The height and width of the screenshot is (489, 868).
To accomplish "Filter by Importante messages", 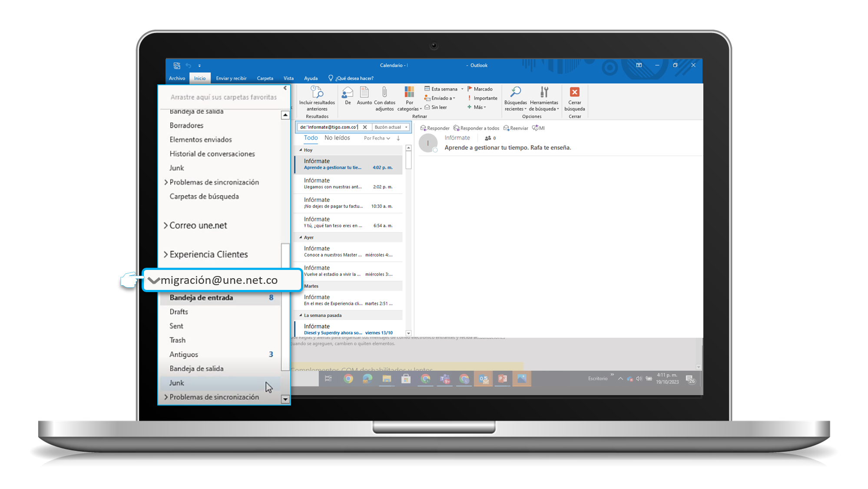I will tap(482, 98).
